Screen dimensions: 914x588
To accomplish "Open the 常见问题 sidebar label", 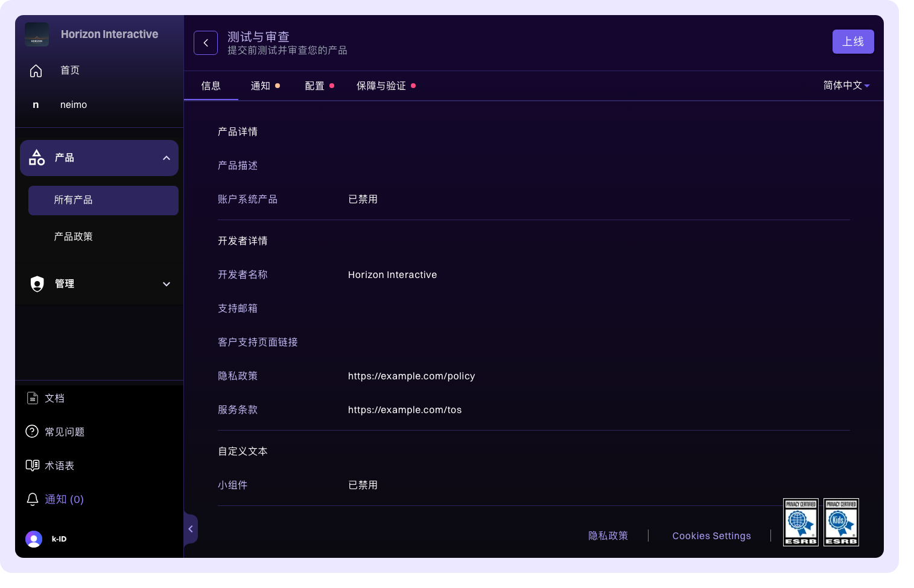I will tap(65, 432).
